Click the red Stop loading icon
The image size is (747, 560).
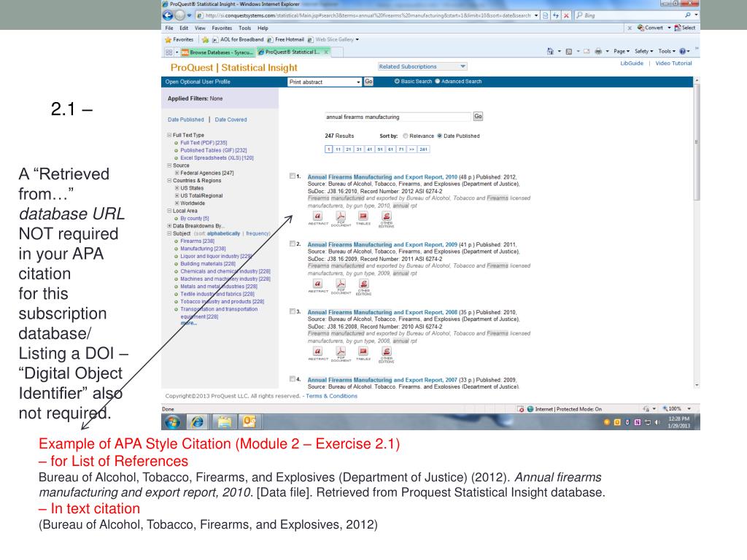point(566,15)
